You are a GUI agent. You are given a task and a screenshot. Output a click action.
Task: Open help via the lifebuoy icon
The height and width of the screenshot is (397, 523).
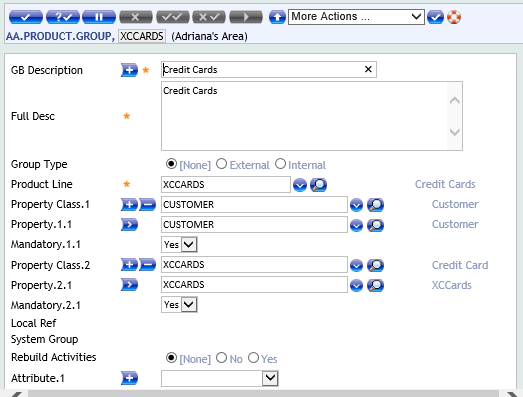click(x=454, y=17)
